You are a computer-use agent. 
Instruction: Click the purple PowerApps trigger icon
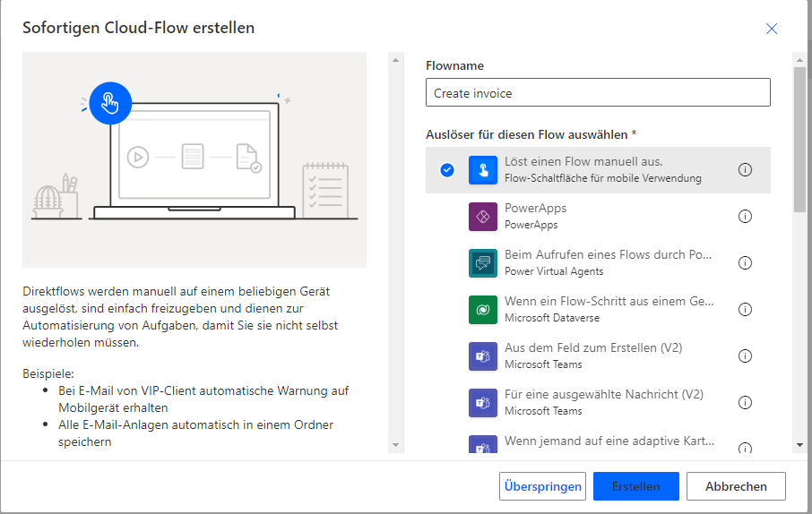(483, 217)
